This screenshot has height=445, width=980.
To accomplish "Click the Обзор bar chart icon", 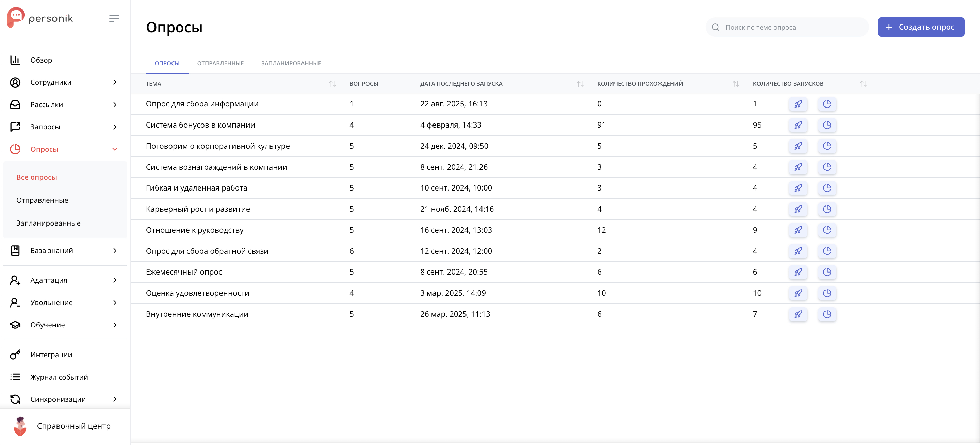I will click(x=15, y=60).
